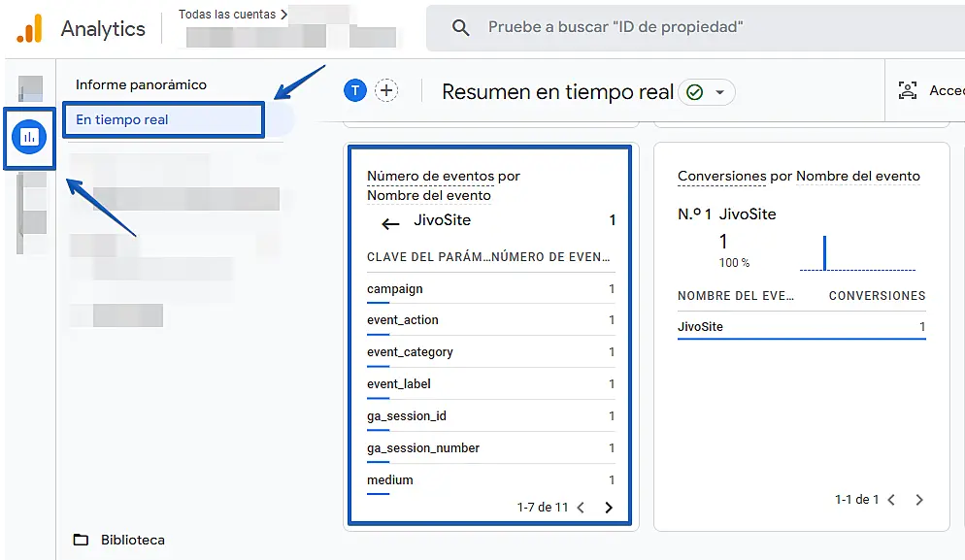Click the face-scan icon at top right
The image size is (965, 560).
point(908,91)
